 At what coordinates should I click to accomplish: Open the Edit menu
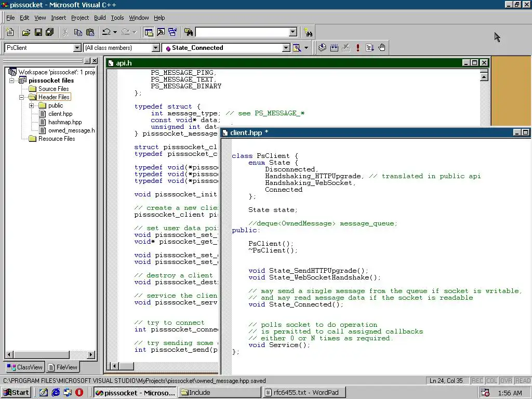(24, 18)
